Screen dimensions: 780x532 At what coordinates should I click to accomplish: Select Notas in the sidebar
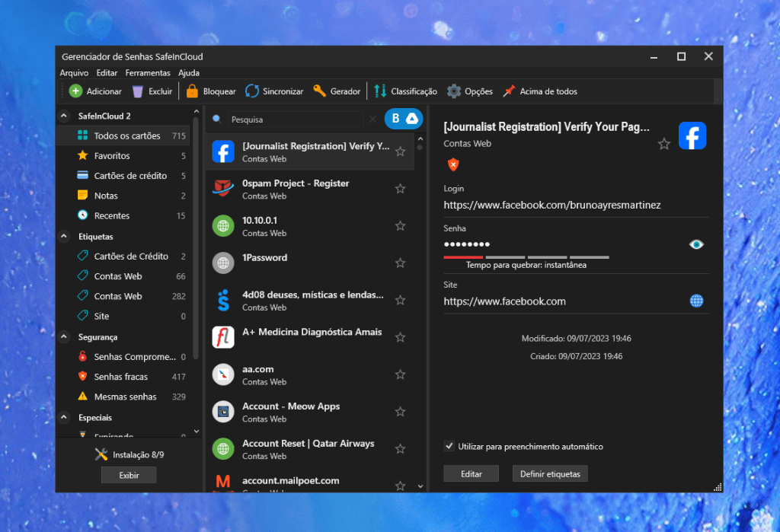123,196
